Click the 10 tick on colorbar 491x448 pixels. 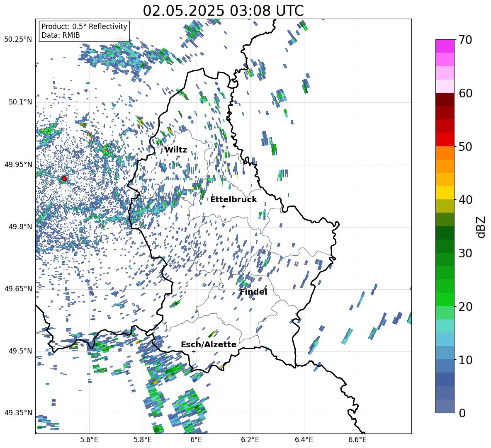[465, 360]
